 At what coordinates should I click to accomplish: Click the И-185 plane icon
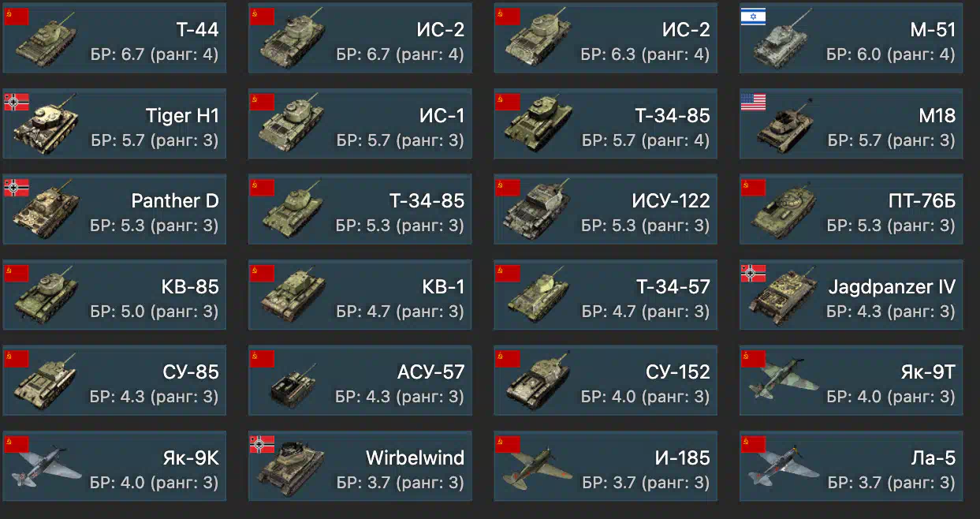click(538, 467)
